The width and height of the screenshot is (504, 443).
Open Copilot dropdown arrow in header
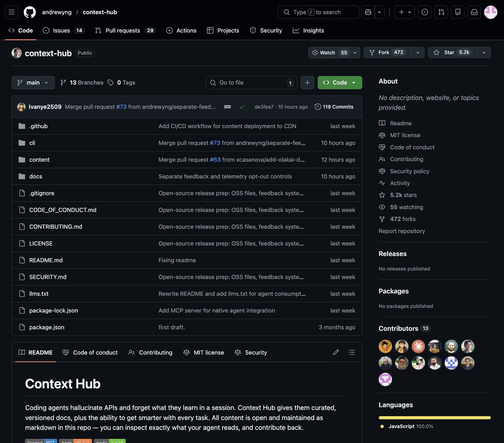coord(380,12)
